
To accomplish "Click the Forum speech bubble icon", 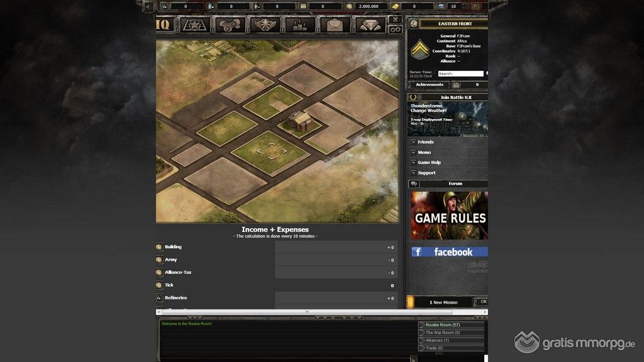I will click(x=413, y=184).
